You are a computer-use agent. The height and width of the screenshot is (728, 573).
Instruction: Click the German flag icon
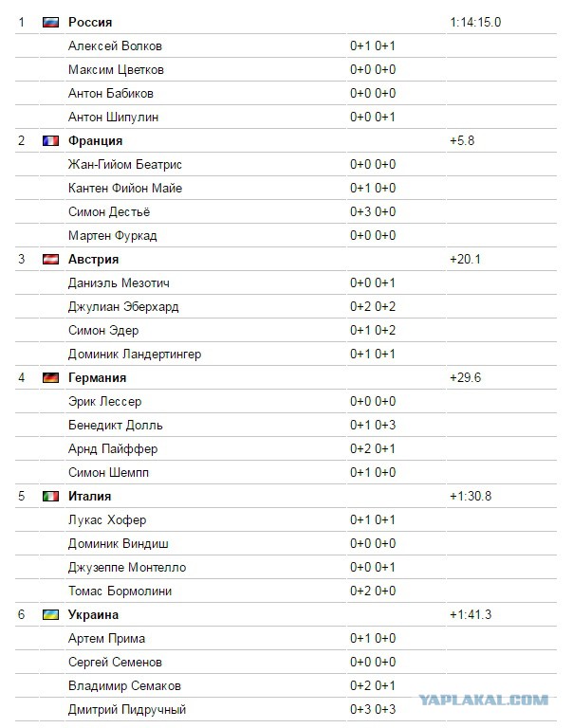click(x=50, y=377)
